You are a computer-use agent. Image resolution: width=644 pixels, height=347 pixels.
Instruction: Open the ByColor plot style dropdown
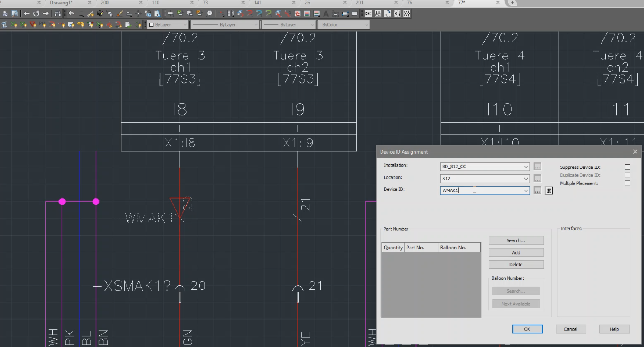344,25
